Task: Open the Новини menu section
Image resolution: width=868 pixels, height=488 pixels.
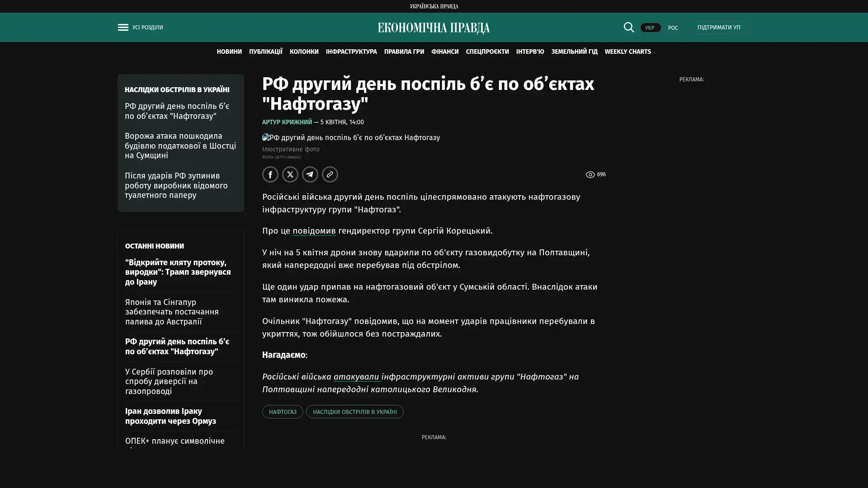Action: (229, 52)
